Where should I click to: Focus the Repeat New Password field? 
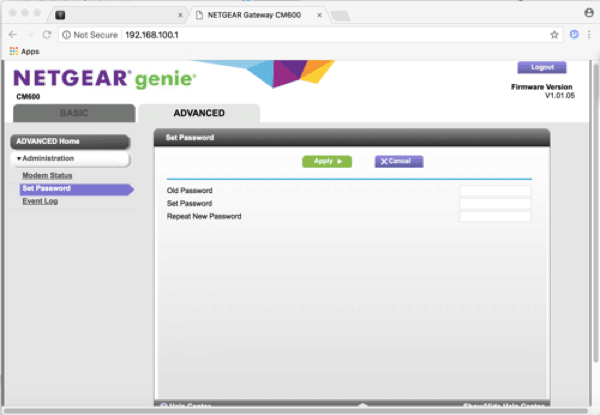(495, 216)
